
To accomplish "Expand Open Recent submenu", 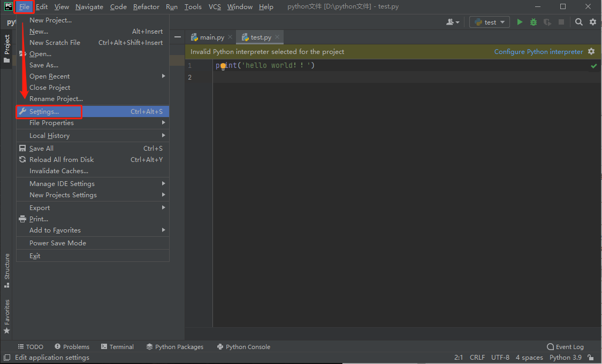I will coord(93,76).
